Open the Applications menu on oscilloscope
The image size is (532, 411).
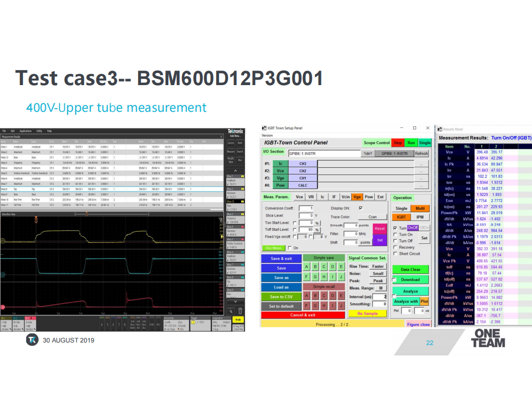tap(26, 131)
